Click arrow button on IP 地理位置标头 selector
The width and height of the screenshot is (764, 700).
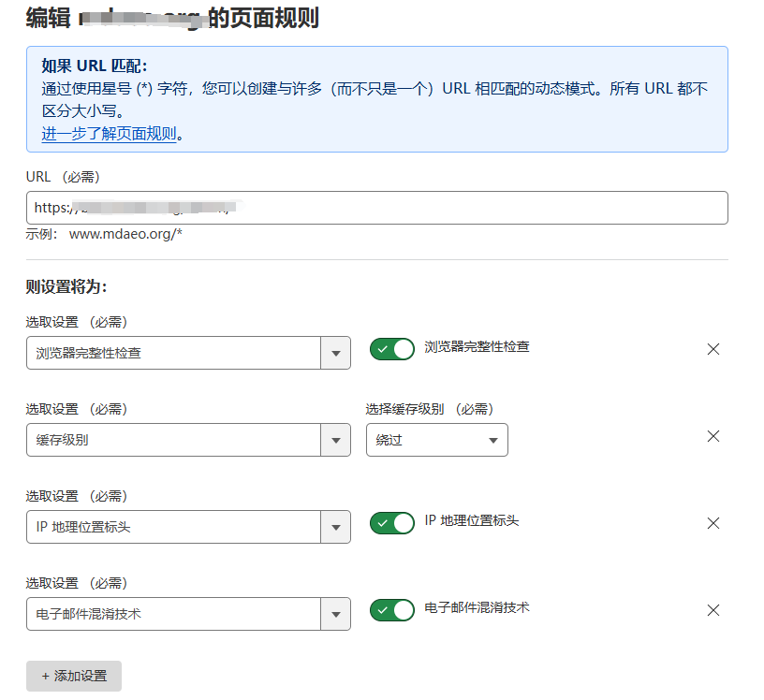click(335, 527)
